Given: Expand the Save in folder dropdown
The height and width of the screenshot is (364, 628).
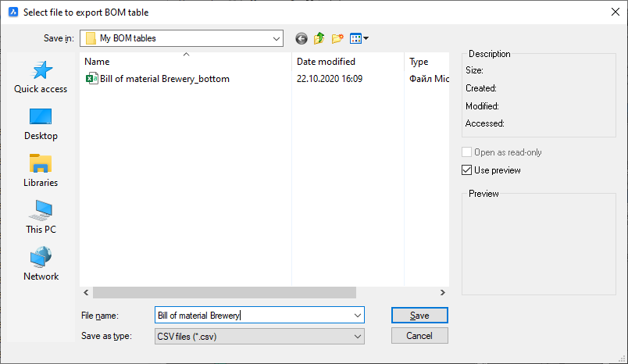Looking at the screenshot, I should (277, 38).
